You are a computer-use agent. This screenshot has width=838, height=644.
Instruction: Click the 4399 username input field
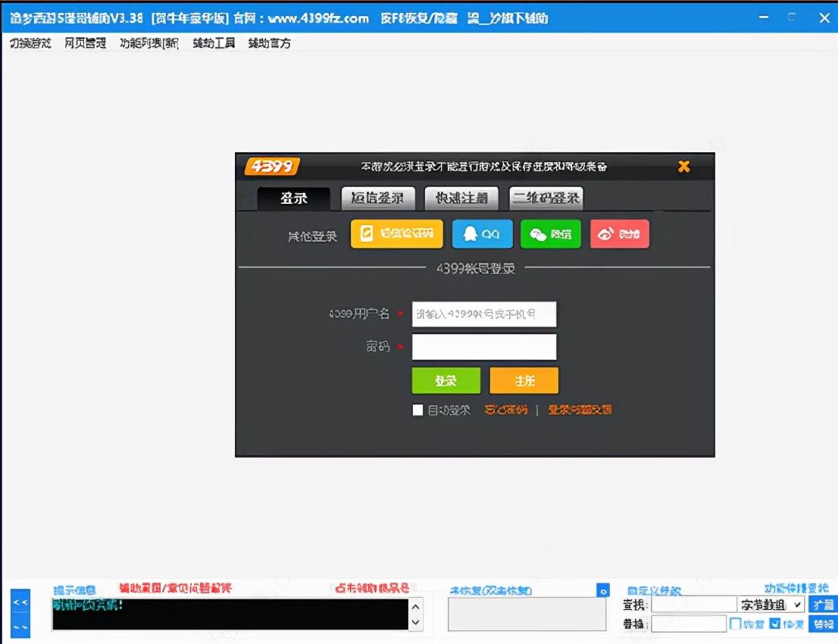[484, 314]
